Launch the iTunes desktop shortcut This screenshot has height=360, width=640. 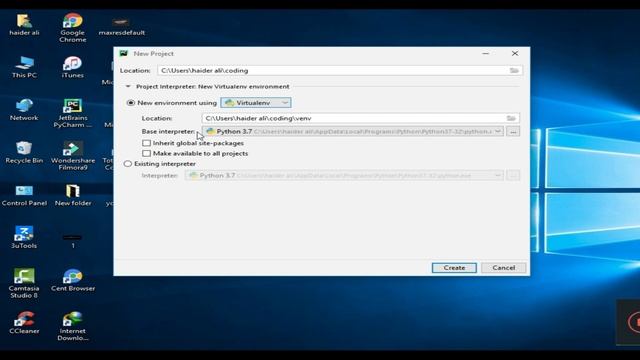click(x=72, y=67)
